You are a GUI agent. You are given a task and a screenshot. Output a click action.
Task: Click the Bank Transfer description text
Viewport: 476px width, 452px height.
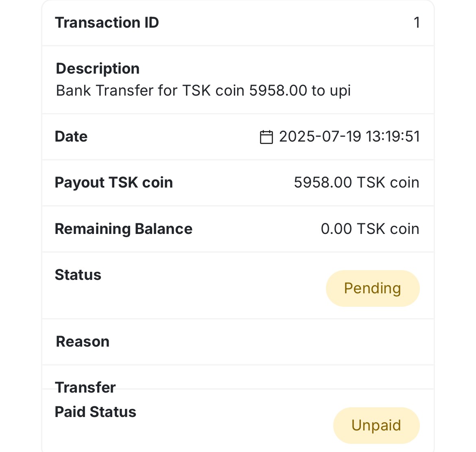203,91
